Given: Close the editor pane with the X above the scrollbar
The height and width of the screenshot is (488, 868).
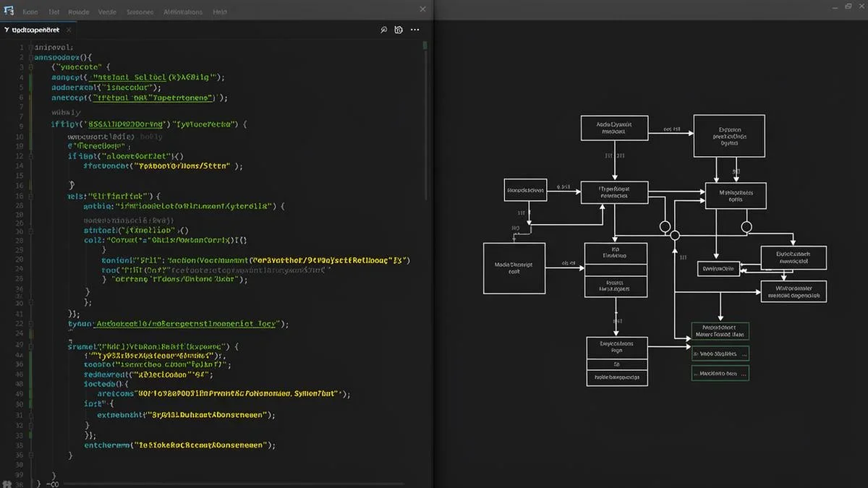Looking at the screenshot, I should (x=423, y=9).
